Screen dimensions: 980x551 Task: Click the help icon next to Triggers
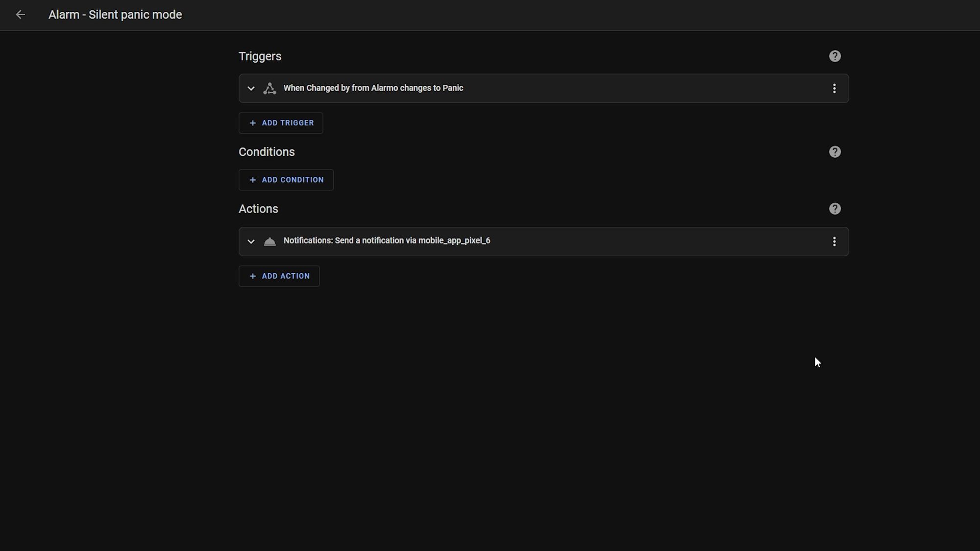[x=835, y=56]
